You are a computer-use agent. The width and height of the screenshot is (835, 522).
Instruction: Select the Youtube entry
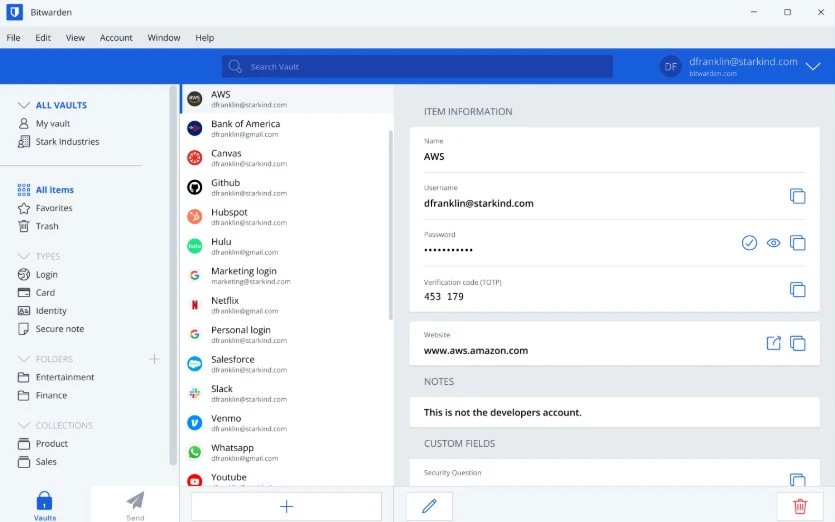click(x=285, y=477)
